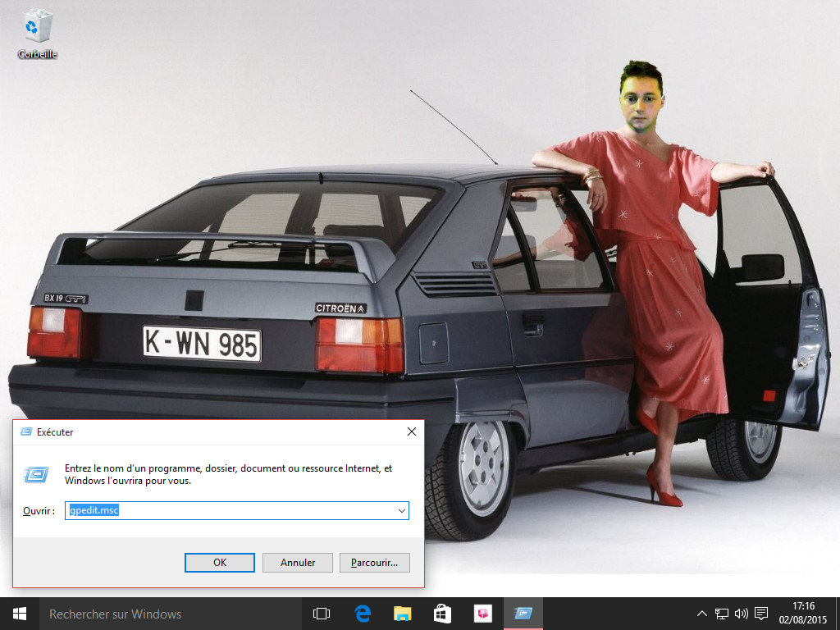Viewport: 840px width, 630px height.
Task: Open the Action Center notifications icon
Action: point(761,613)
